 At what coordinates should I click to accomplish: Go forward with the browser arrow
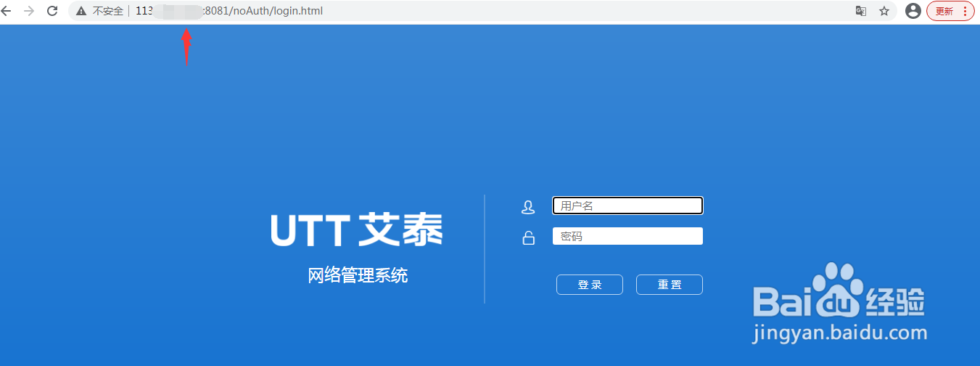[x=29, y=11]
